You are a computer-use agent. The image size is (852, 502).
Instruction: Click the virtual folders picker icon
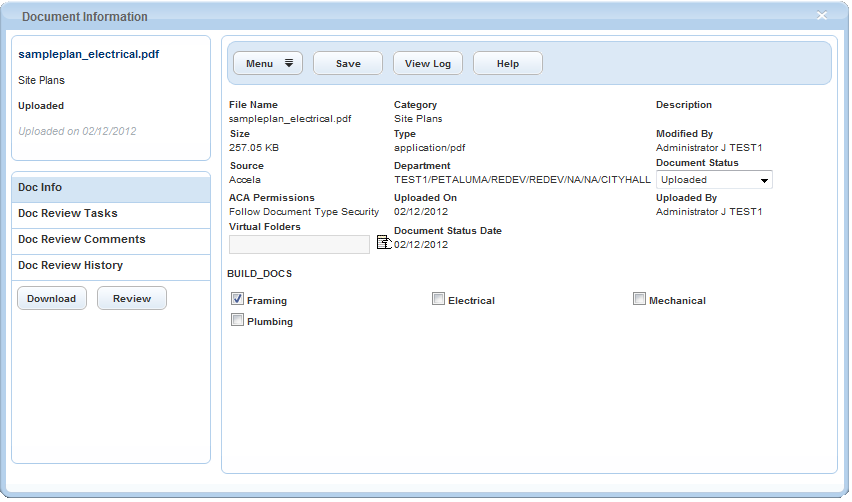[383, 243]
